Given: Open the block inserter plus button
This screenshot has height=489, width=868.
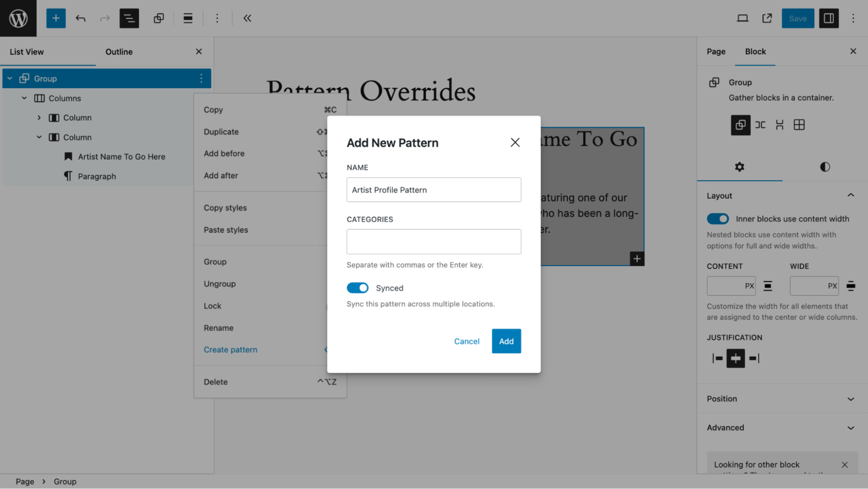Looking at the screenshot, I should point(56,18).
